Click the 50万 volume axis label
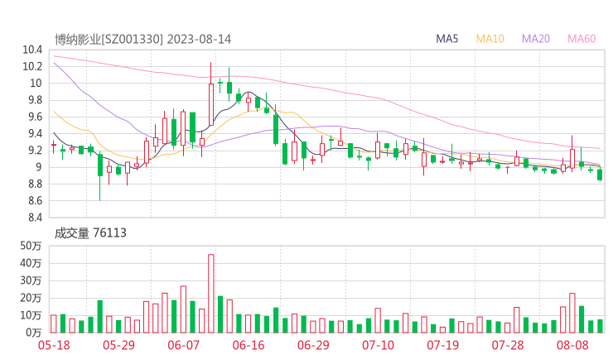 31,246
